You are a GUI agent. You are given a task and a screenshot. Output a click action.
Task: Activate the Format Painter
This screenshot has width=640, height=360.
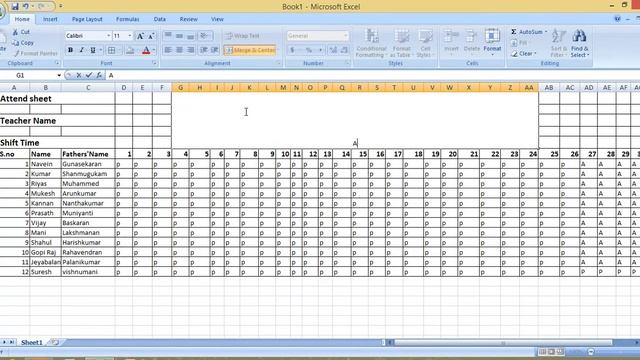pos(35,53)
